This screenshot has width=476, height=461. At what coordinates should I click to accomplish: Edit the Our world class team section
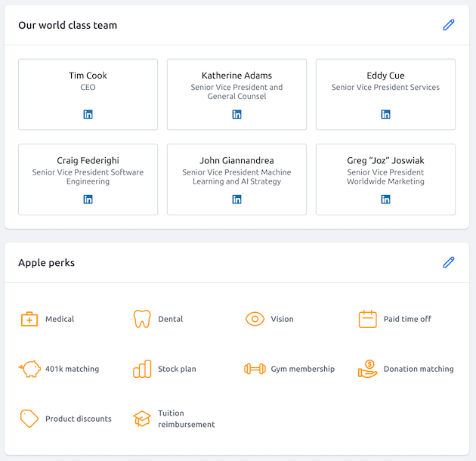(448, 25)
